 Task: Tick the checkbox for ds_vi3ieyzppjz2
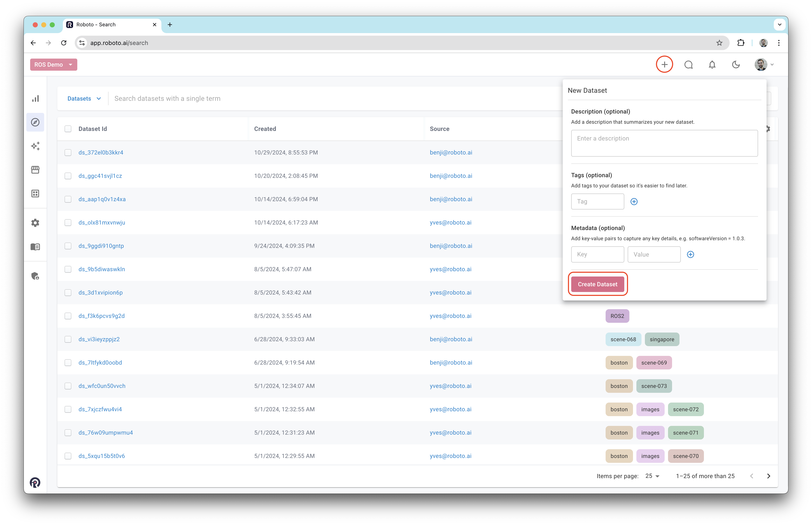click(x=68, y=339)
